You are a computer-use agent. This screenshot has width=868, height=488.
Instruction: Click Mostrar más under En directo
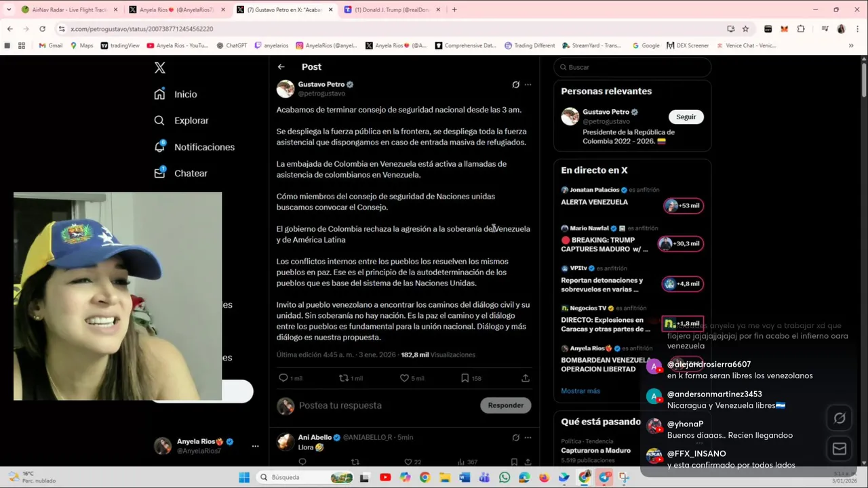pyautogui.click(x=580, y=391)
